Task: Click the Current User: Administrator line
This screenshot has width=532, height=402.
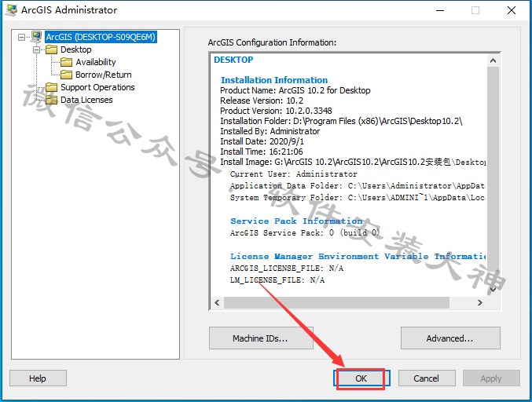Action: 293,174
